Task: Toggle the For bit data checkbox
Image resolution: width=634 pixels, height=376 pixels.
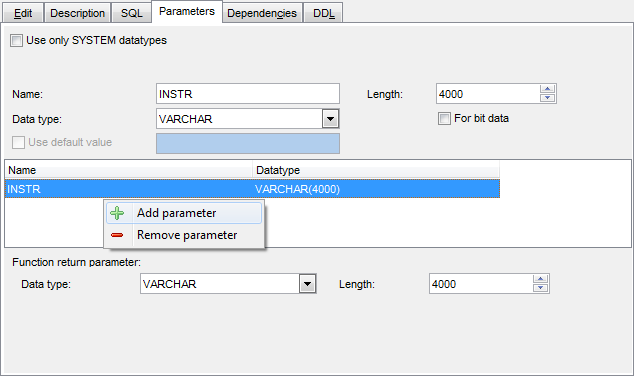Action: click(444, 118)
